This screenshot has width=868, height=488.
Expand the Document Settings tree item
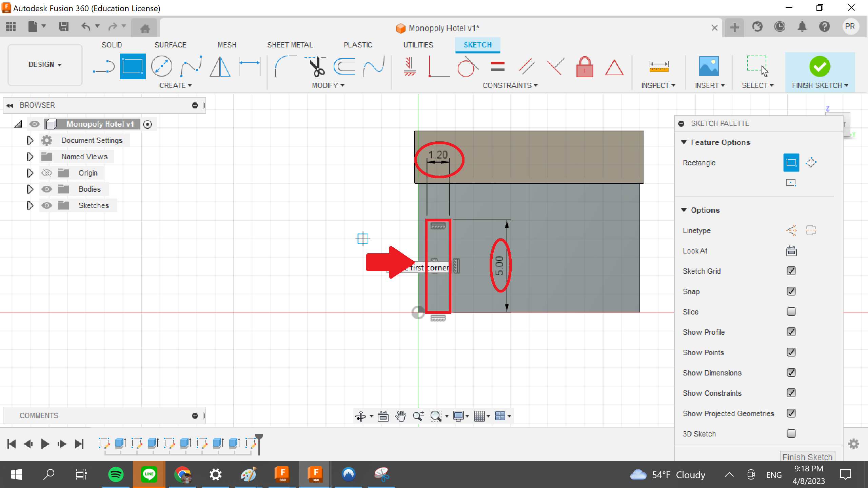pos(29,140)
